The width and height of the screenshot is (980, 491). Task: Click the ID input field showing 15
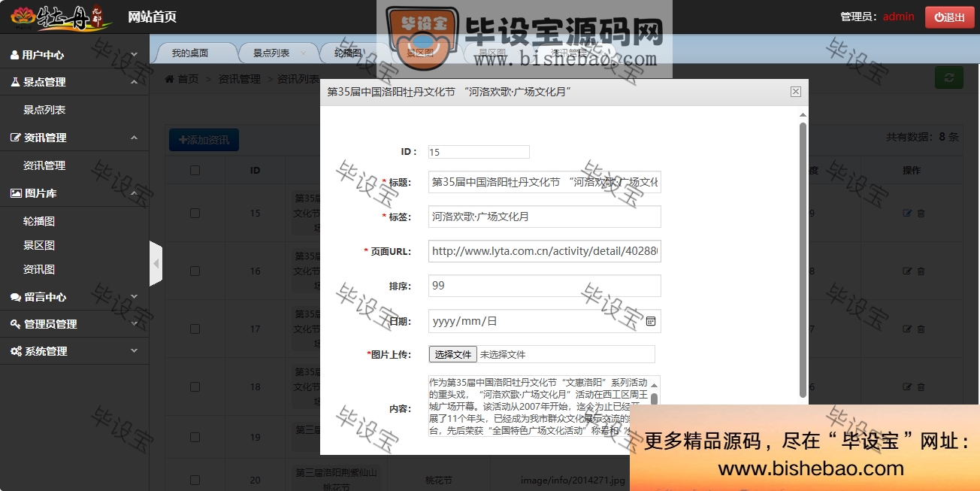pos(479,152)
